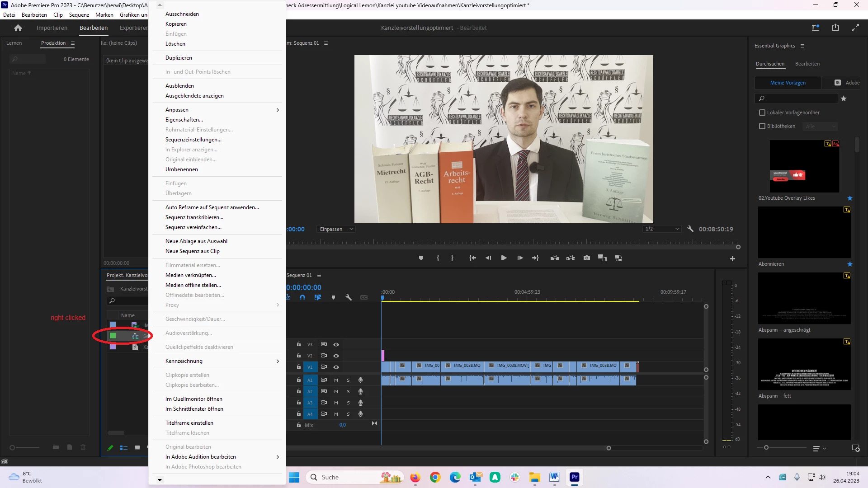Choose Umbenennen in the context menu
868x488 pixels.
[x=181, y=169]
